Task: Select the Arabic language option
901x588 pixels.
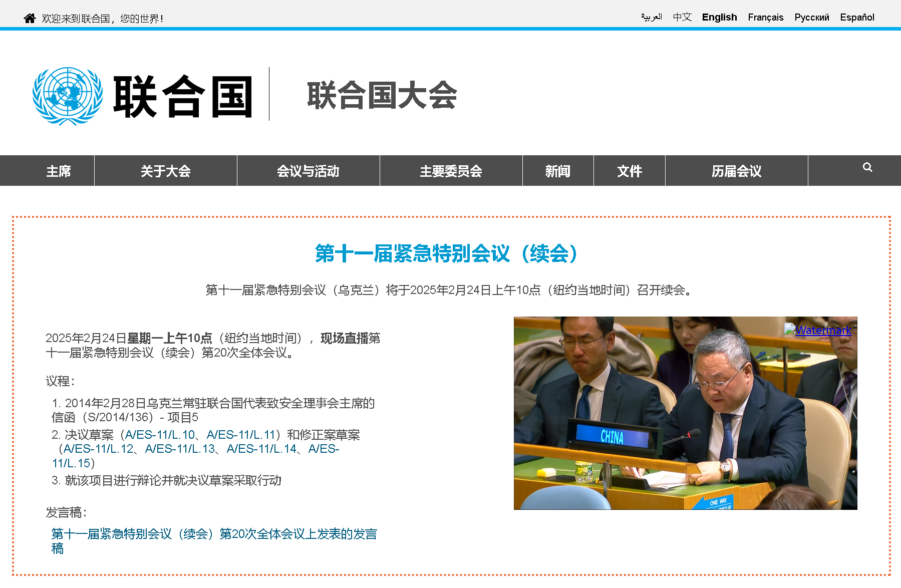Action: coord(651,18)
